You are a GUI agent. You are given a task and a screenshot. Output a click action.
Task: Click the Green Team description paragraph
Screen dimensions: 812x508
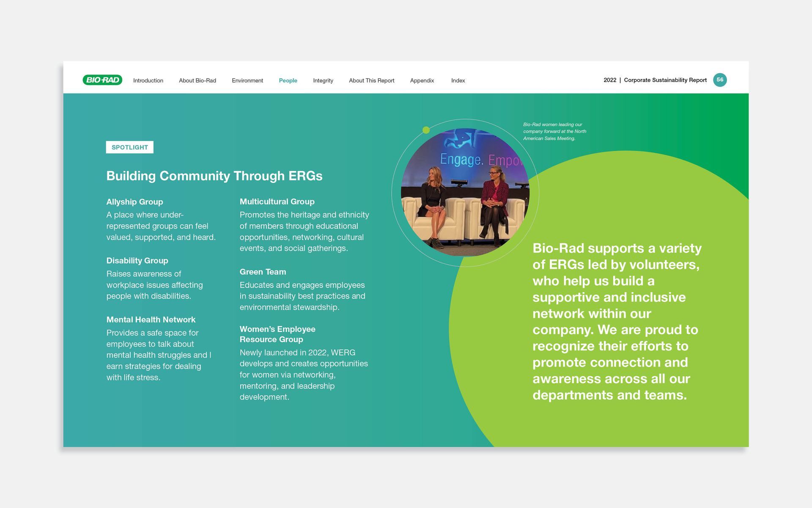(x=302, y=296)
